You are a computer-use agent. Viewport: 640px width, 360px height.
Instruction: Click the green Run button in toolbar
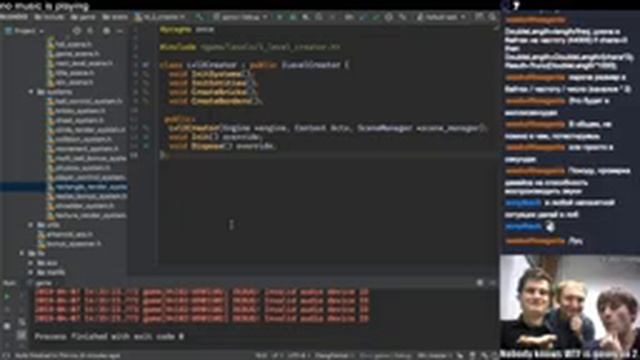[x=280, y=17]
